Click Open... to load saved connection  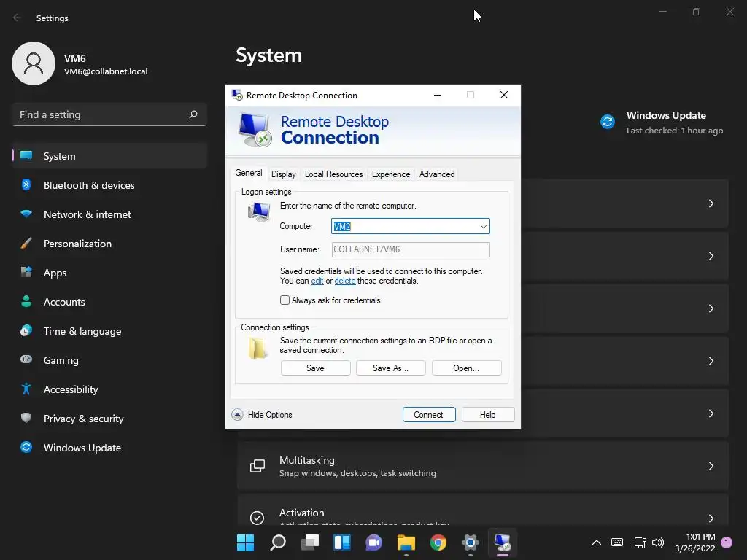click(466, 368)
